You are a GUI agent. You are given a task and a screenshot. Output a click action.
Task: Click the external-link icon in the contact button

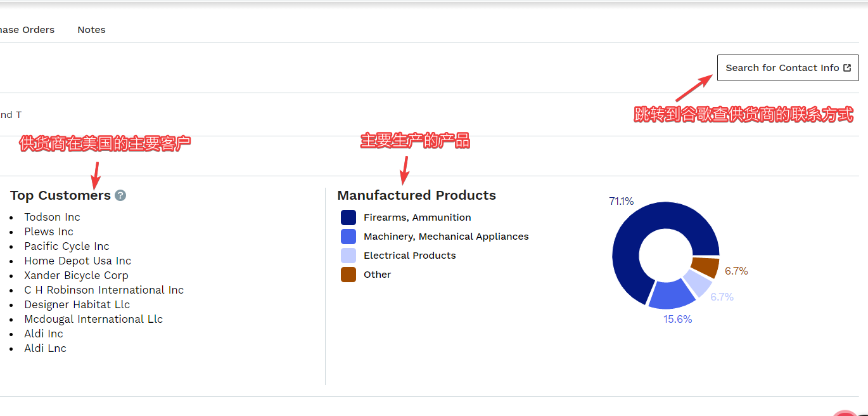pyautogui.click(x=847, y=68)
